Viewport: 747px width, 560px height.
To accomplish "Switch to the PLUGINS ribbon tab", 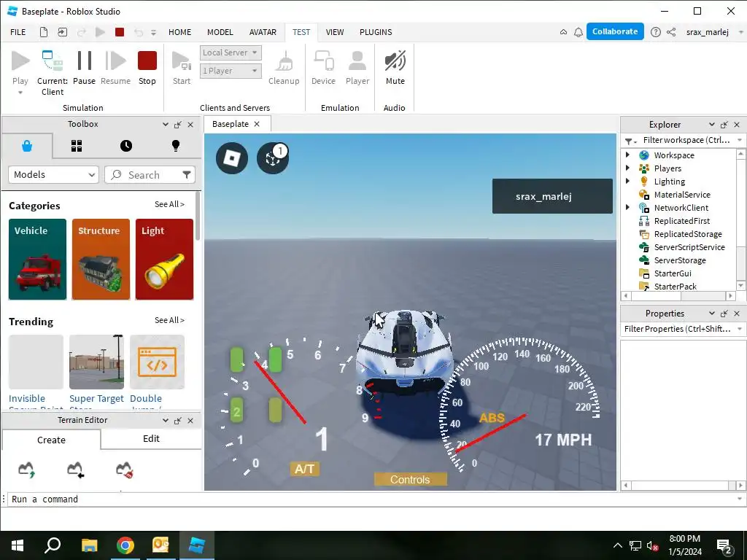I will pos(376,32).
